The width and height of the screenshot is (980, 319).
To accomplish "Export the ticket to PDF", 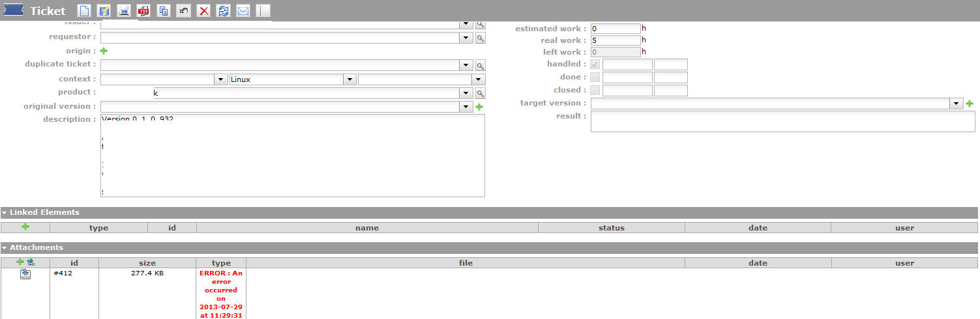I will tap(143, 10).
